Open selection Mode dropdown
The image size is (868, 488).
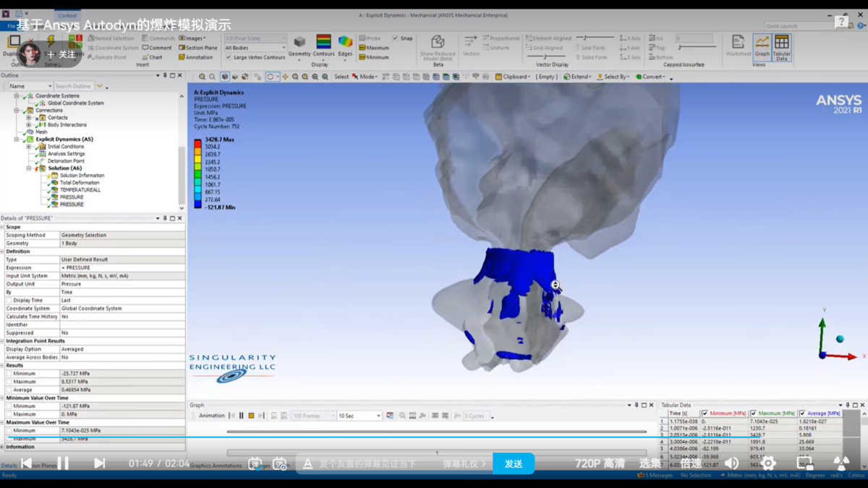(x=365, y=77)
